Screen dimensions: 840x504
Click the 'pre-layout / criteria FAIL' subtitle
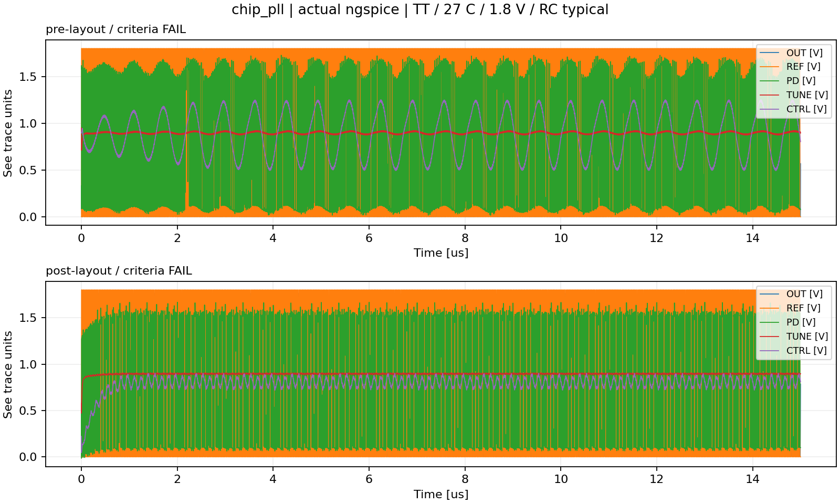pos(115,29)
